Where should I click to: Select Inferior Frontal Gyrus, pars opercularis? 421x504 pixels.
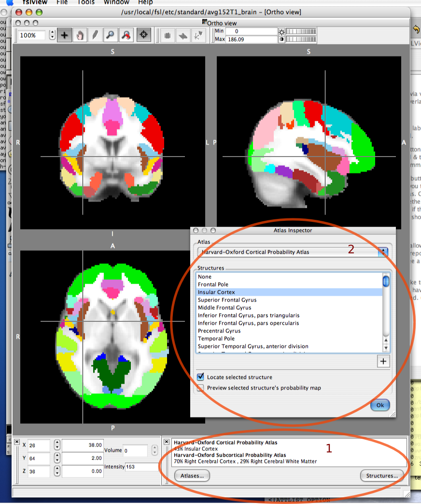289,323
